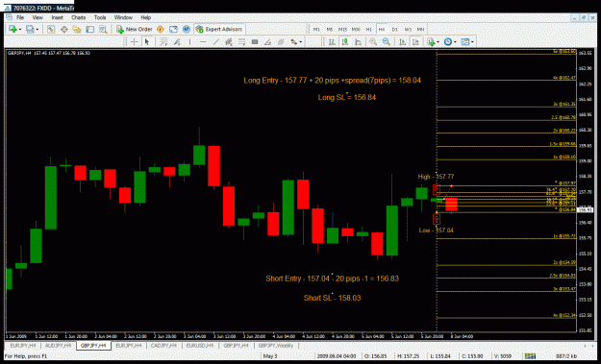This screenshot has height=364, width=601.
Task: Switch to the GBPJPY,Weekly chart tab
Action: tap(276, 346)
